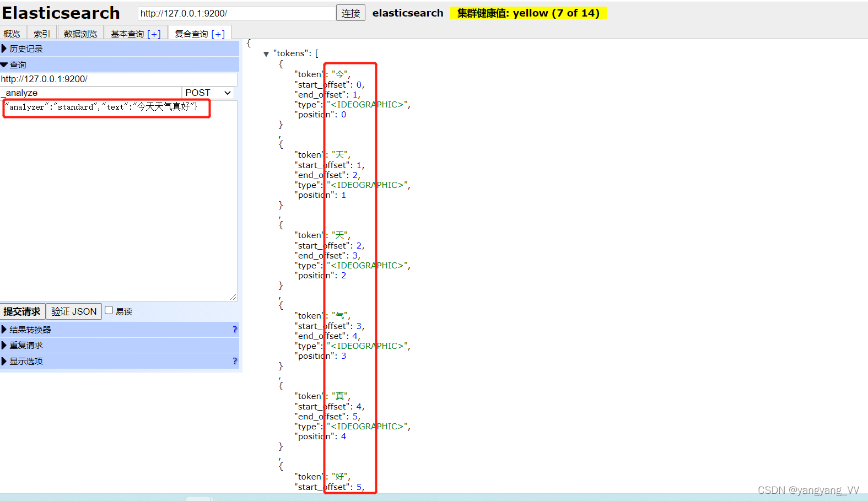Click the Elasticsearch title heading

(x=61, y=13)
